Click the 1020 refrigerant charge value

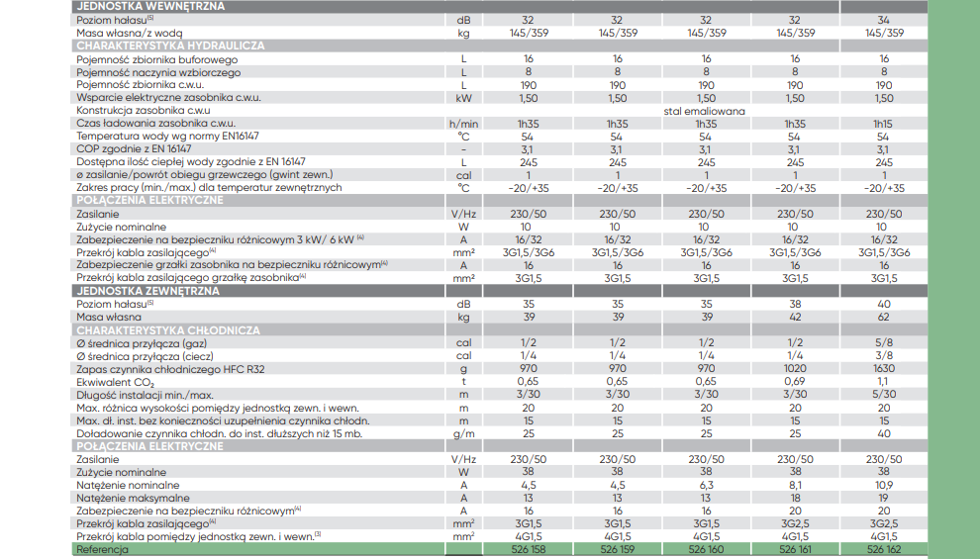(794, 368)
